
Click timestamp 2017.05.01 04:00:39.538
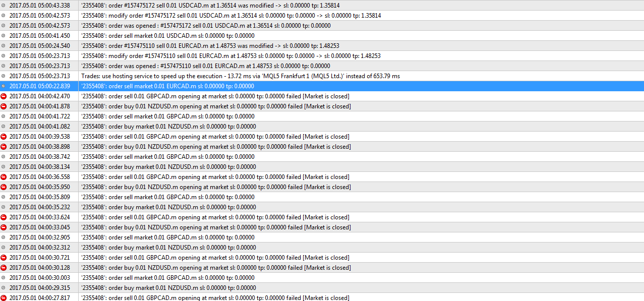coord(40,137)
